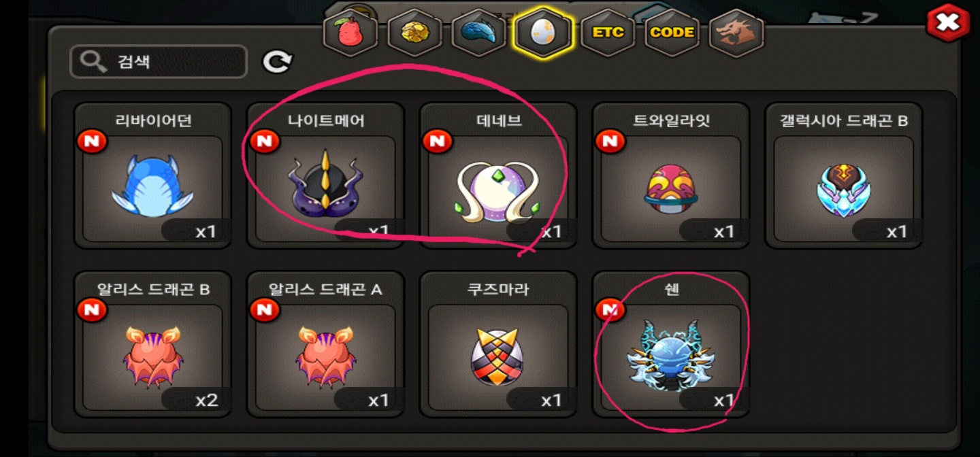Select the 쉔 lightning blue egg
Image resolution: width=980 pixels, height=457 pixels.
click(671, 344)
